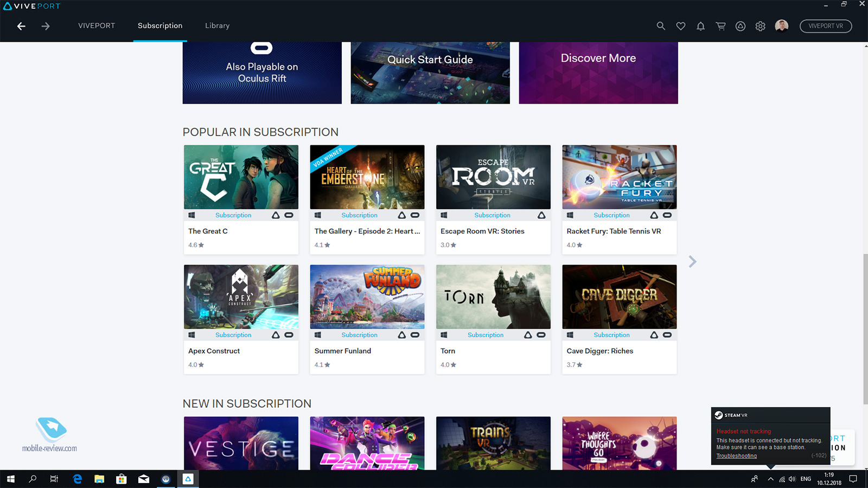The image size is (868, 488).
Task: Open Summer Funland cover image
Action: click(367, 297)
